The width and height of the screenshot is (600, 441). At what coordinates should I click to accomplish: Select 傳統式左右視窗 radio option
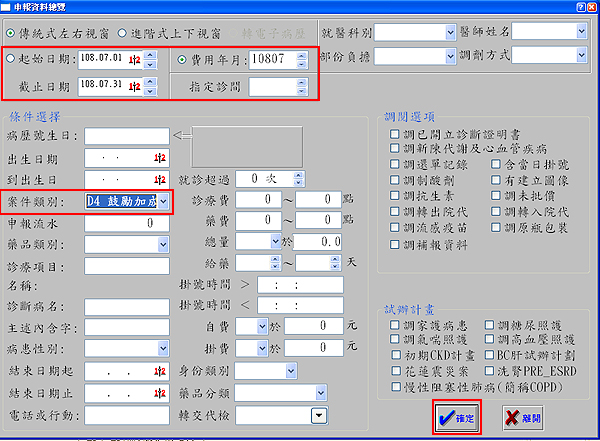12,32
